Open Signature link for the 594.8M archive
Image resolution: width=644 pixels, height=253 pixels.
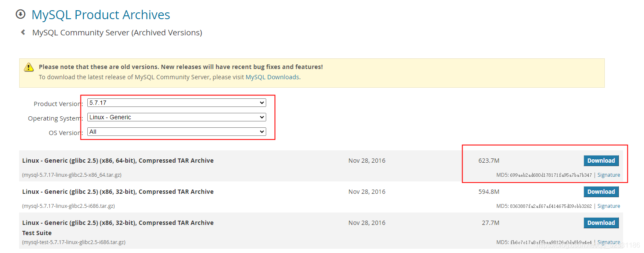609,206
